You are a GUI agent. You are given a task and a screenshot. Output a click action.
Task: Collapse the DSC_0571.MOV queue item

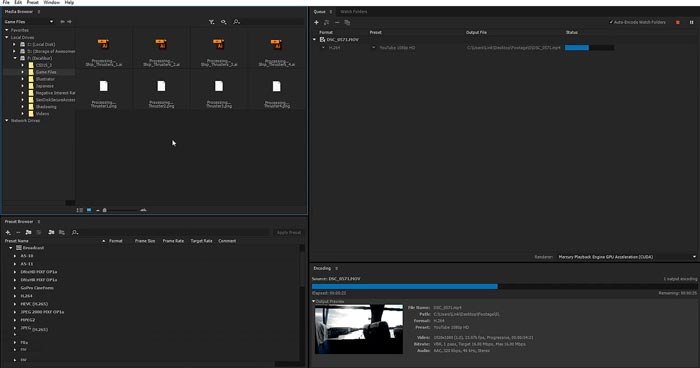coord(314,40)
